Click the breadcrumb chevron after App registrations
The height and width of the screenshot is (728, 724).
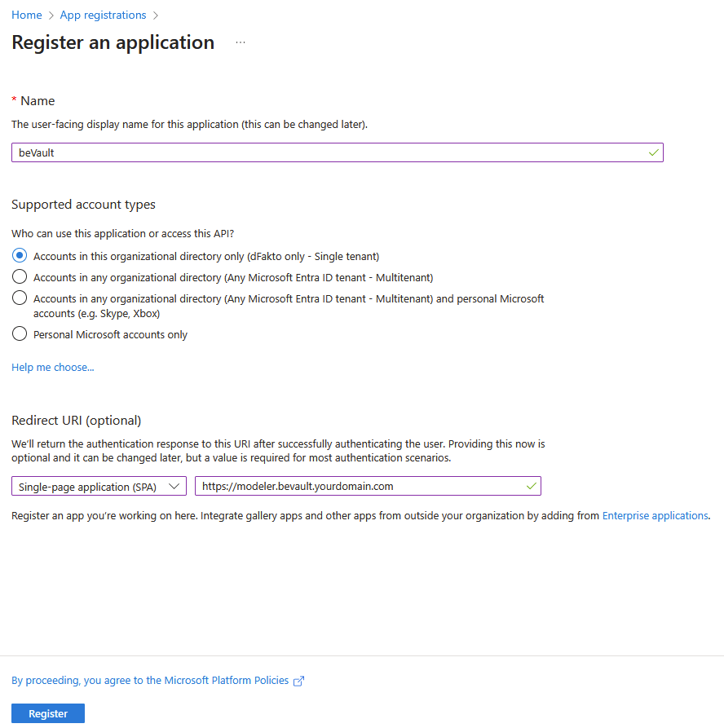click(156, 15)
